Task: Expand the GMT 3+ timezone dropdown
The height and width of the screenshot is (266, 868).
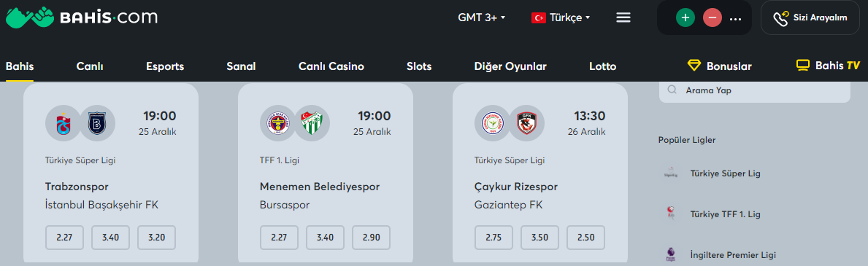Action: point(482,17)
